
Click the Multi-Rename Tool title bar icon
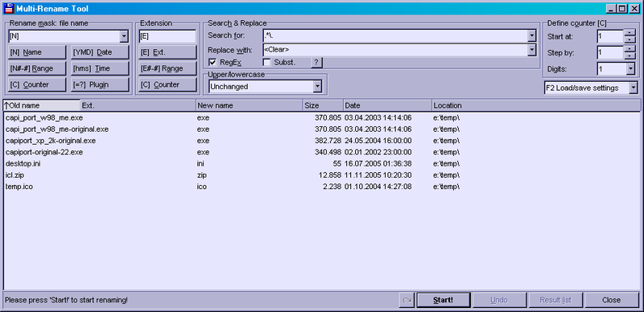[9, 8]
